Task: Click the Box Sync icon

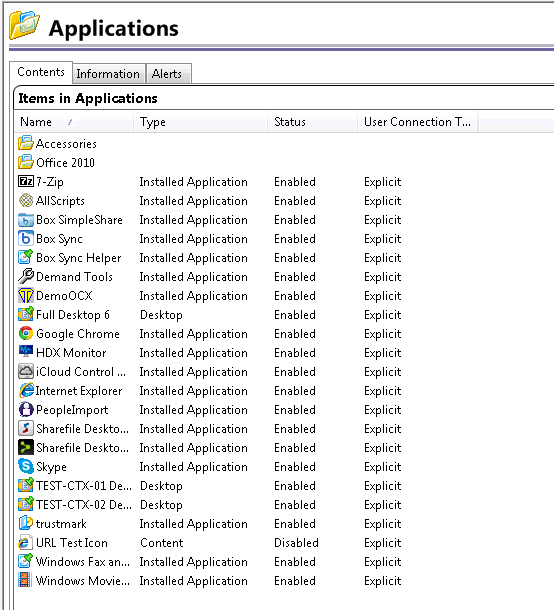Action: coord(26,238)
